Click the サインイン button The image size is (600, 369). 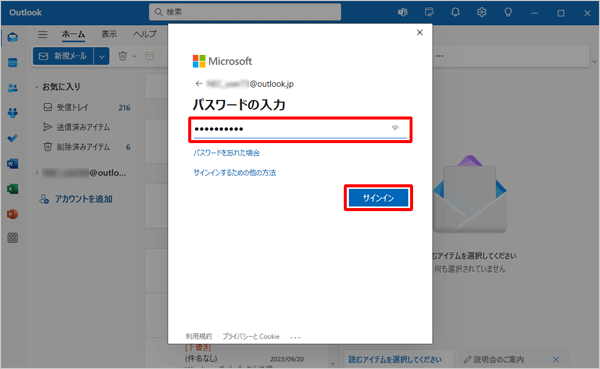(x=378, y=198)
